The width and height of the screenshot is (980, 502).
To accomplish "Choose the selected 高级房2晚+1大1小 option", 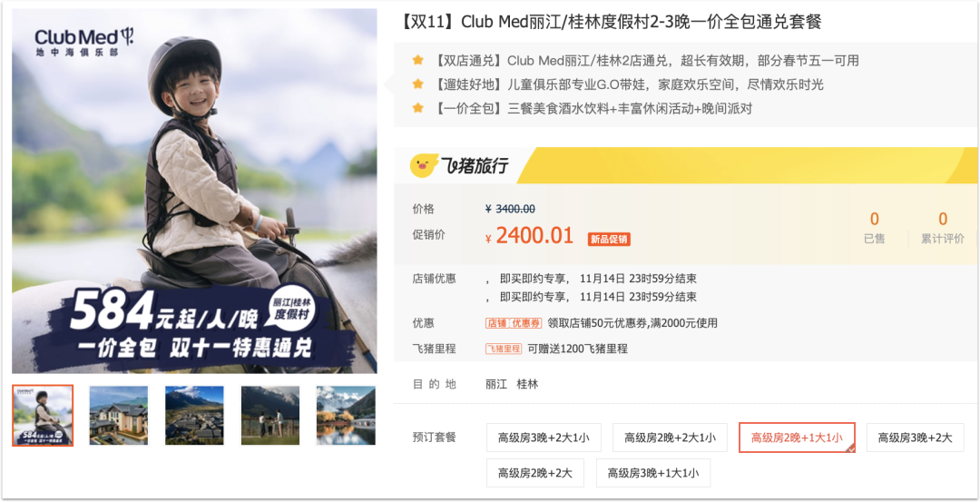I will 797,438.
